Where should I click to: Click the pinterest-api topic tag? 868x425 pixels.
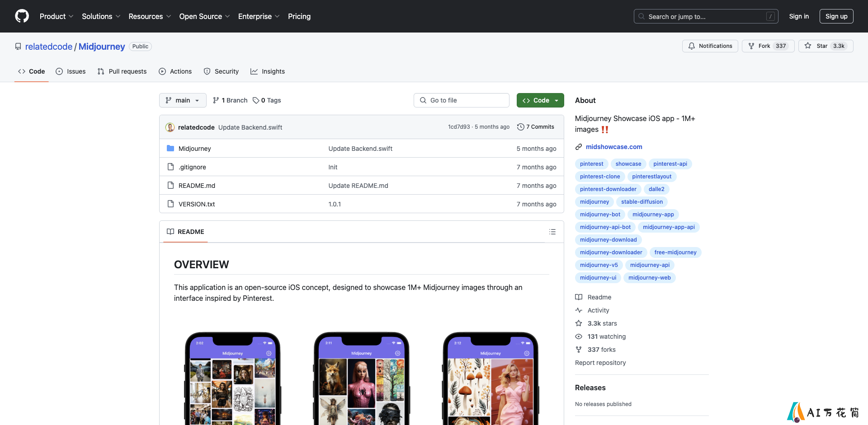[670, 164]
